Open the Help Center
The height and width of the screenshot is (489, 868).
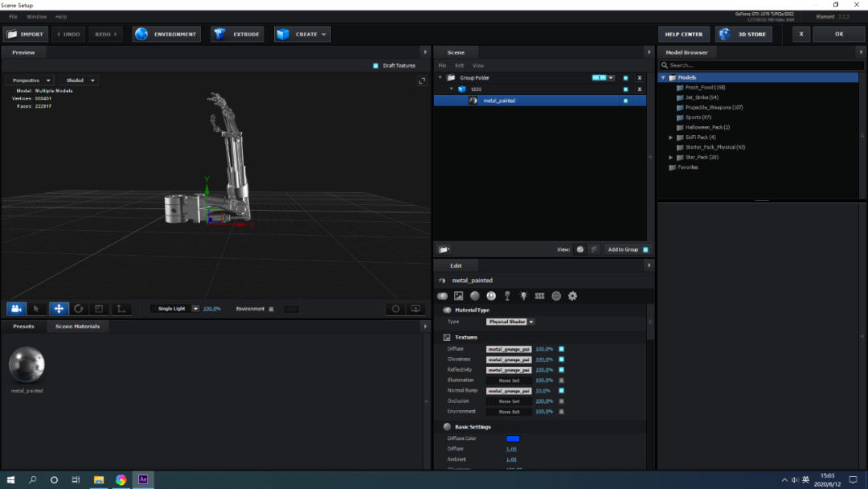[684, 35]
